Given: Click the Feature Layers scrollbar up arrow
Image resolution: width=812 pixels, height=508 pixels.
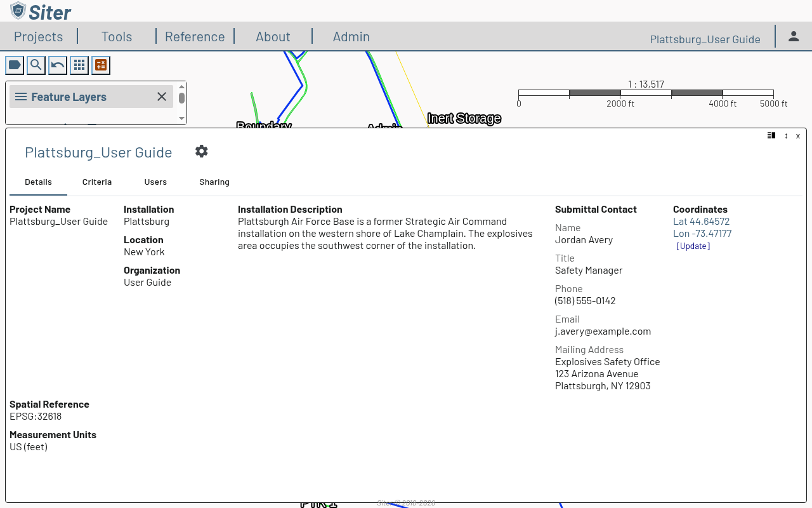Looking at the screenshot, I should click(182, 87).
